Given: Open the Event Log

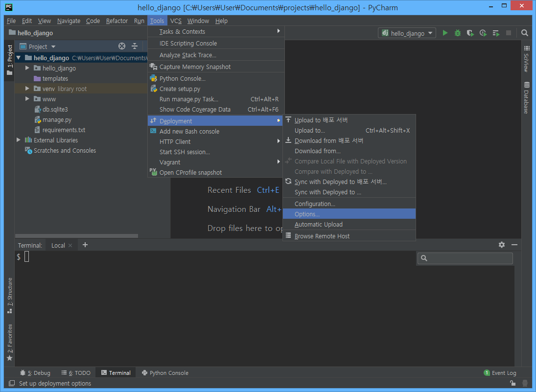Looking at the screenshot, I should (500, 373).
